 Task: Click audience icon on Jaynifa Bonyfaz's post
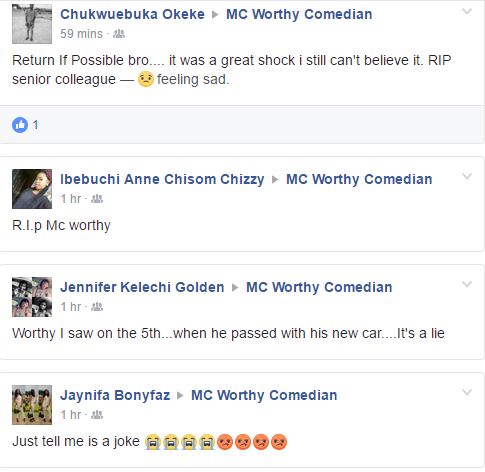tap(97, 415)
